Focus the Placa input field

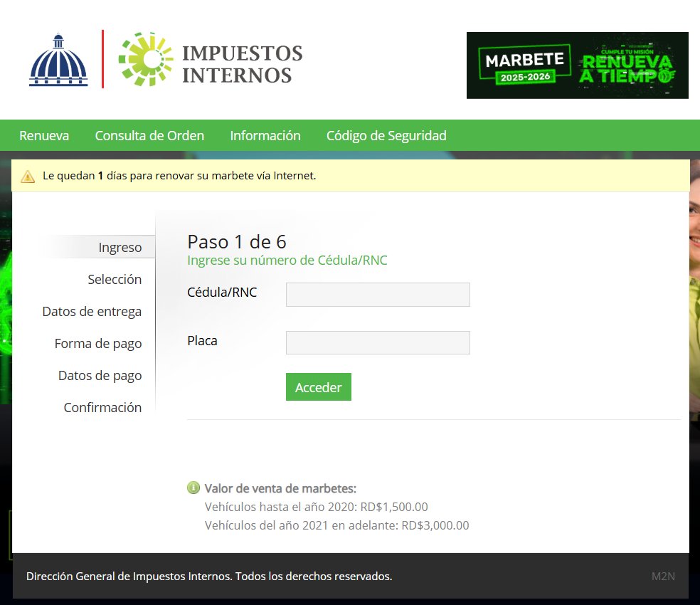click(378, 342)
